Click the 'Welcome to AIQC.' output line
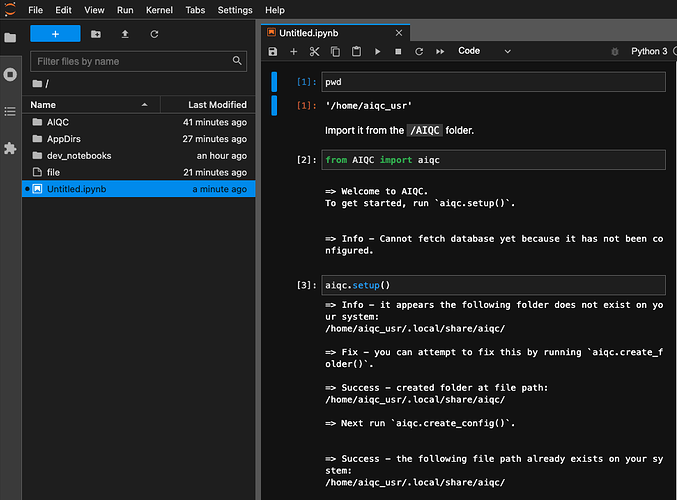 tap(376, 191)
